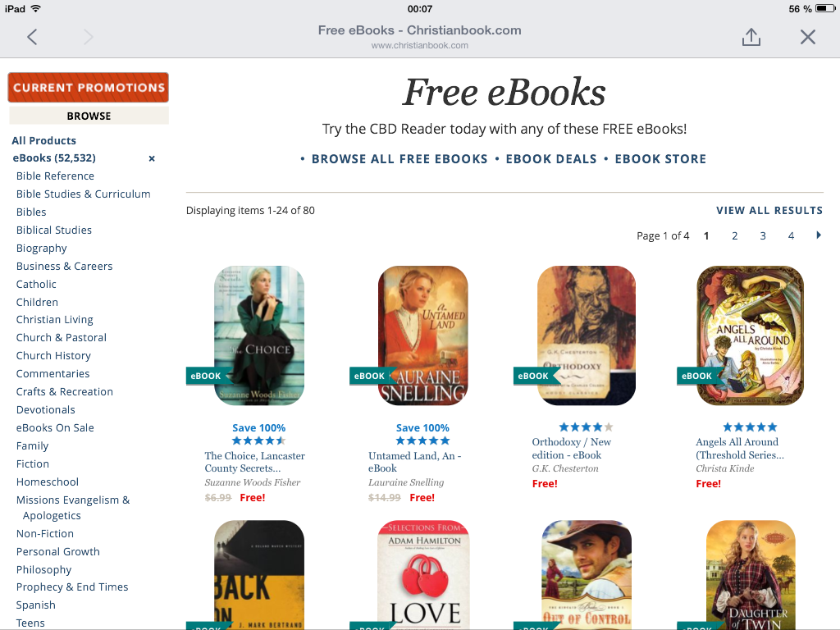Tap the eBook badge on Orthodoxy cover

(533, 376)
